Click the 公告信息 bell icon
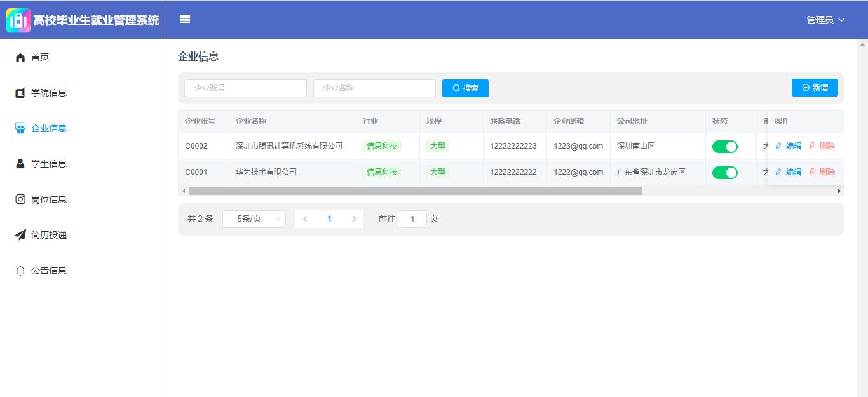This screenshot has height=397, width=868. click(20, 271)
